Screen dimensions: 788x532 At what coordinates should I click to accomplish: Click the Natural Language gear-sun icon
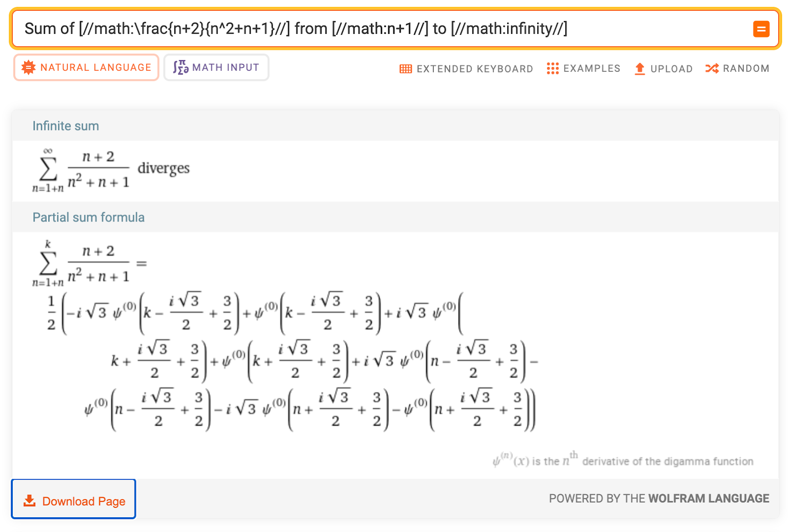tap(29, 67)
